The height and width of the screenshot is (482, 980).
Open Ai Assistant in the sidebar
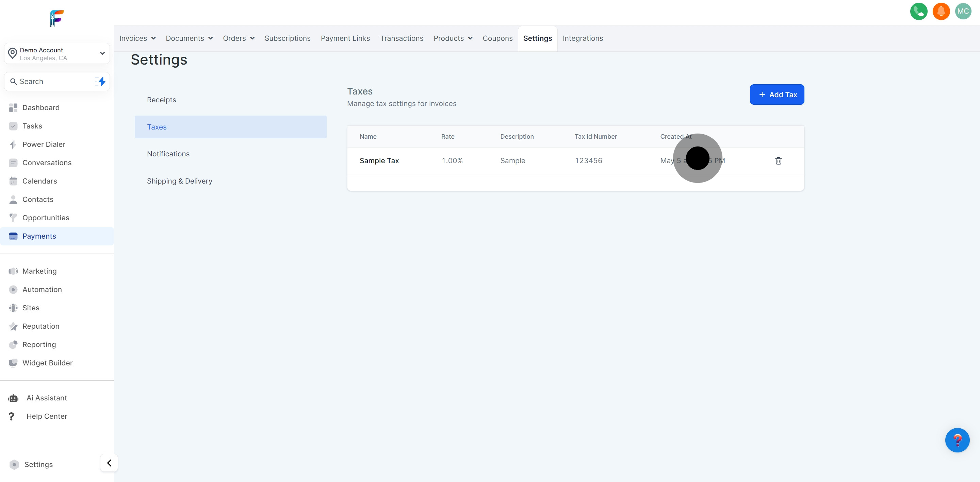[x=46, y=398]
